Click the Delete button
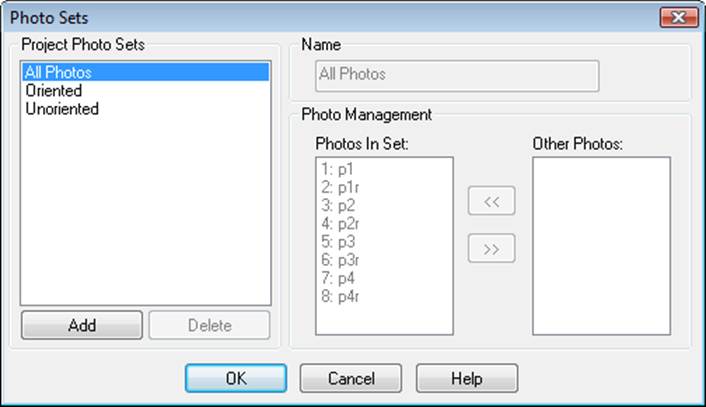 pos(209,325)
